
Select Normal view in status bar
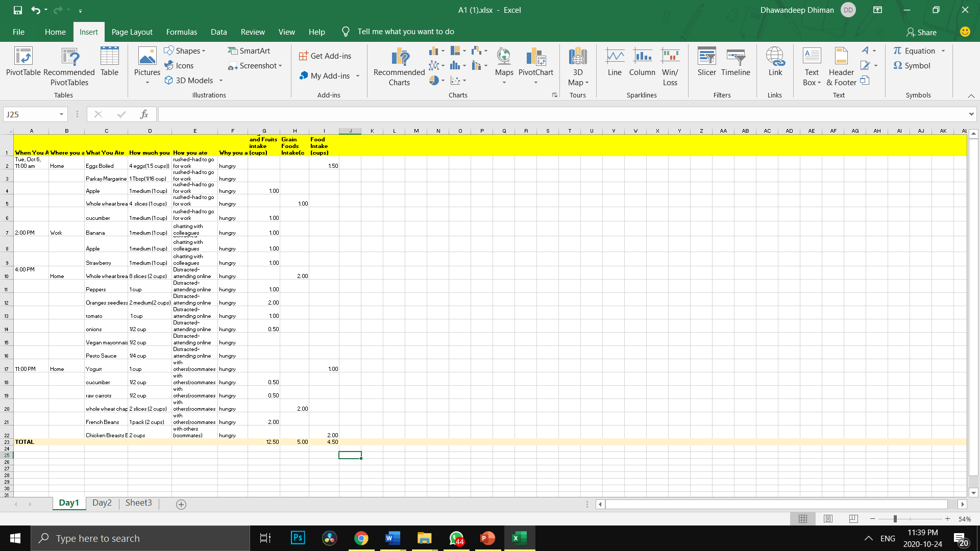click(802, 519)
